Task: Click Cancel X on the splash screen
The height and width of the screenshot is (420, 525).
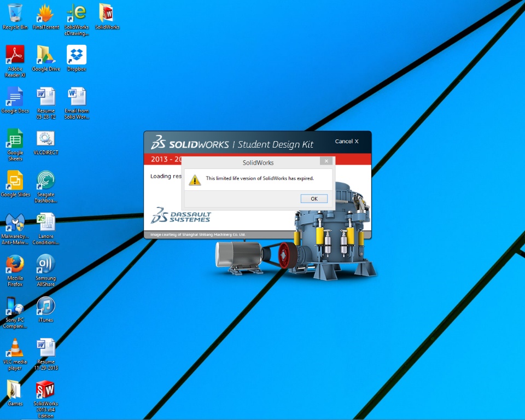Action: point(347,141)
